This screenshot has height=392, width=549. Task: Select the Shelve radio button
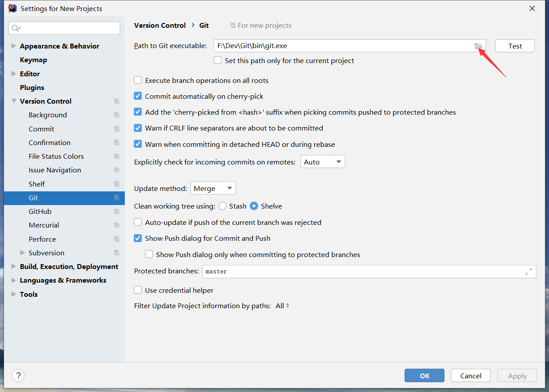click(x=254, y=206)
